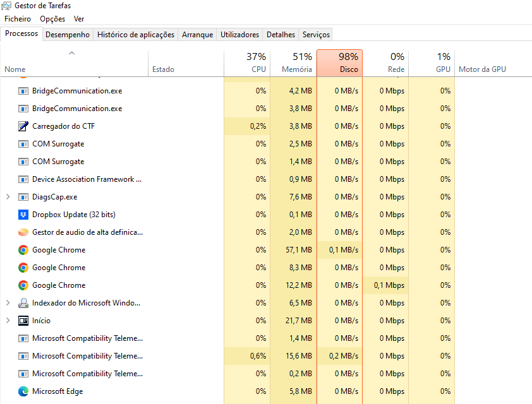532x404 pixels.
Task: Click the Microsoft Edge process icon
Action: point(23,391)
